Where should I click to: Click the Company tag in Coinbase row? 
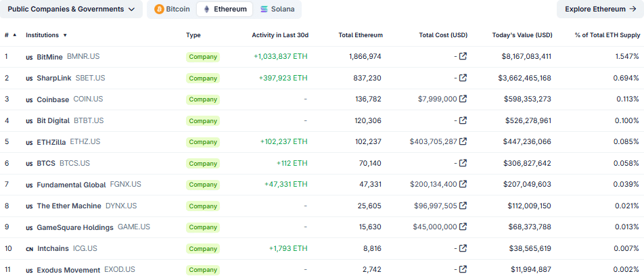pyautogui.click(x=203, y=99)
